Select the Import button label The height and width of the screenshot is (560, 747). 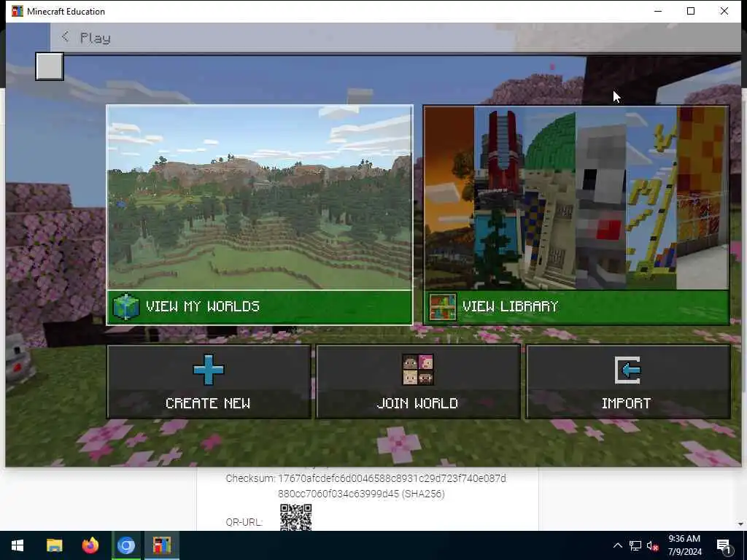coord(626,403)
